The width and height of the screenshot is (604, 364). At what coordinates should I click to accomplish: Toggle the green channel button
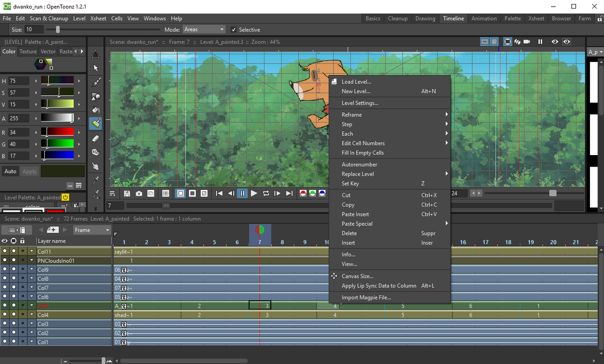tap(313, 193)
